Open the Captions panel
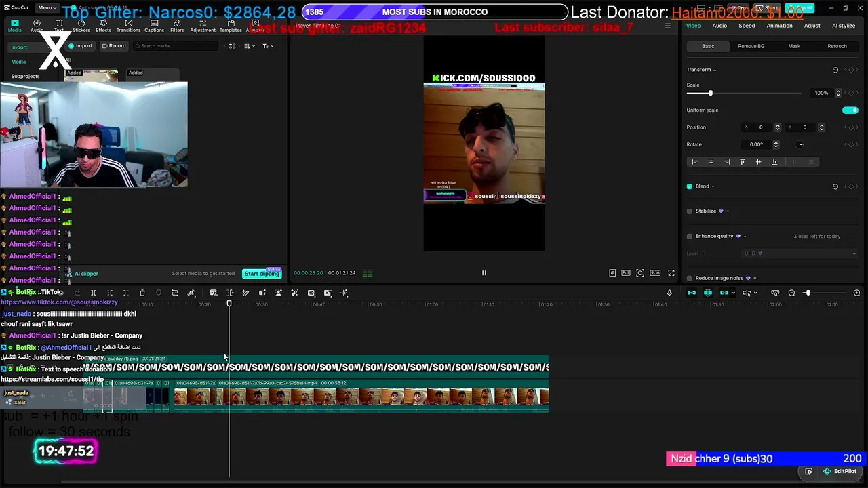Image resolution: width=868 pixels, height=488 pixels. pos(154,26)
